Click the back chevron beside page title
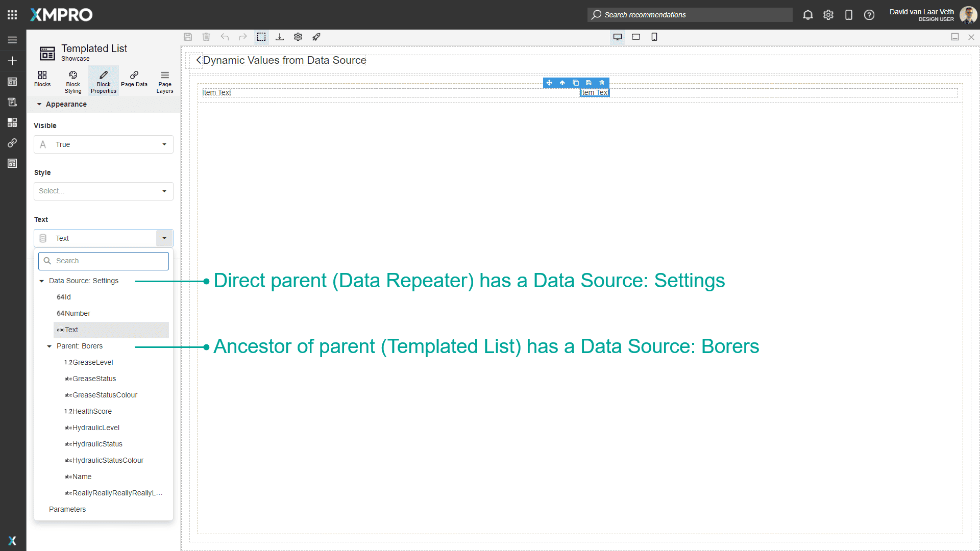980x551 pixels. point(199,60)
